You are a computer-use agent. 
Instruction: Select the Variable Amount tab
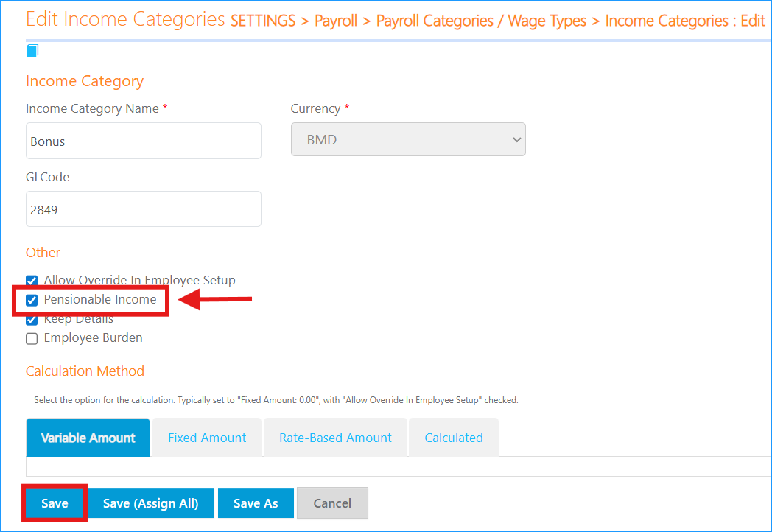pyautogui.click(x=88, y=438)
